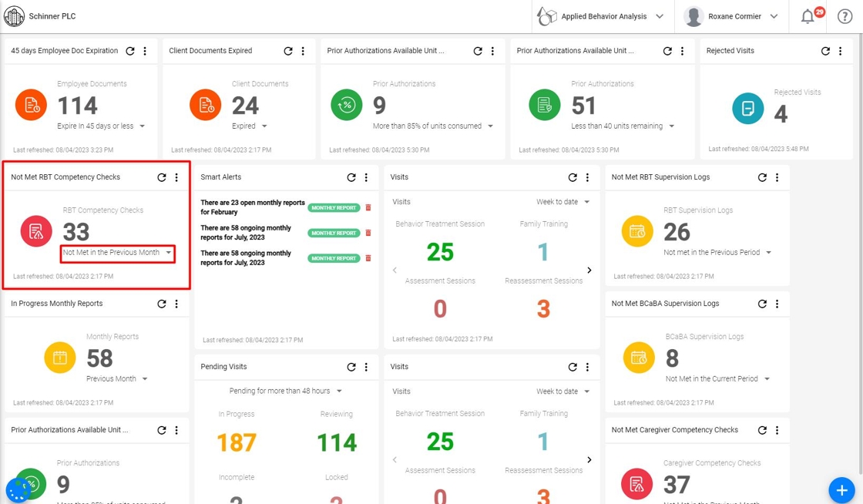Click the 33 RBT Competency Checks count
This screenshot has width=863, height=504.
coord(76,232)
